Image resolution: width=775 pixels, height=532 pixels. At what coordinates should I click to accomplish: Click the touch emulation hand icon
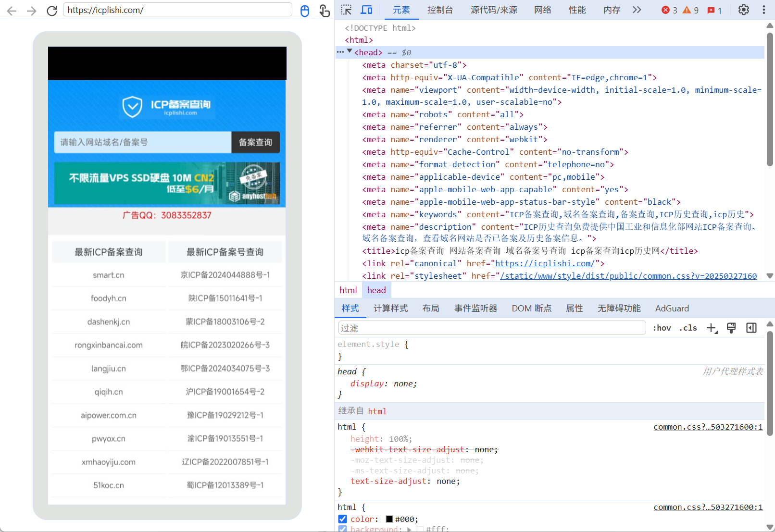(325, 11)
